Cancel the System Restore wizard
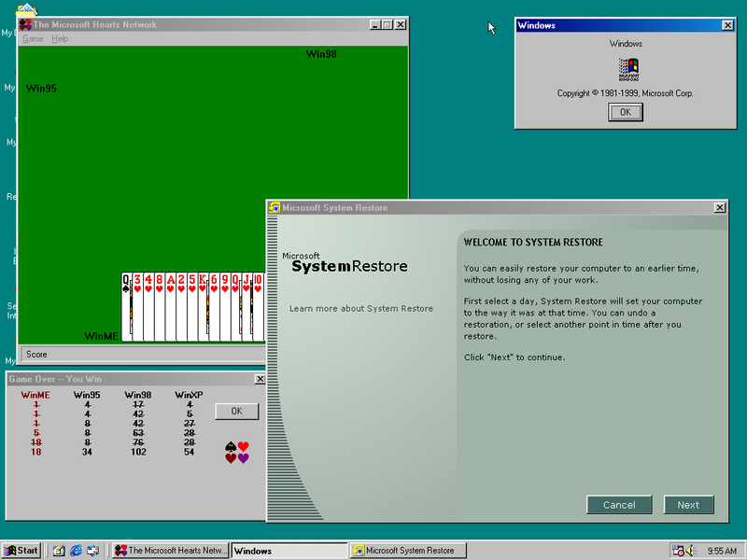747x560 pixels. point(619,505)
